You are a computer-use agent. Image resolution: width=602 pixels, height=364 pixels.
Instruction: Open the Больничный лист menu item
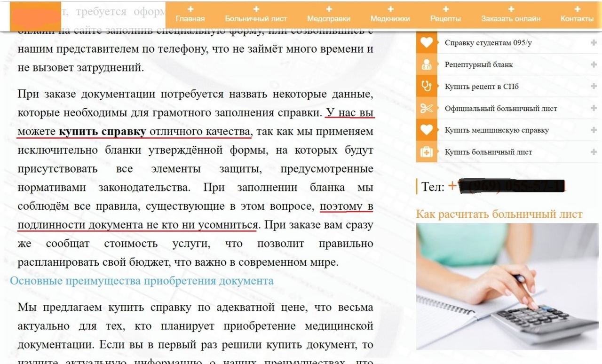[x=256, y=19]
